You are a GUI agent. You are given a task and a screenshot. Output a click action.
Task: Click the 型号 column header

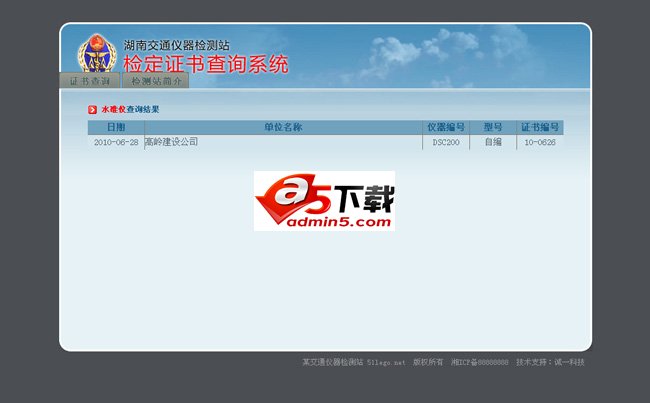493,127
